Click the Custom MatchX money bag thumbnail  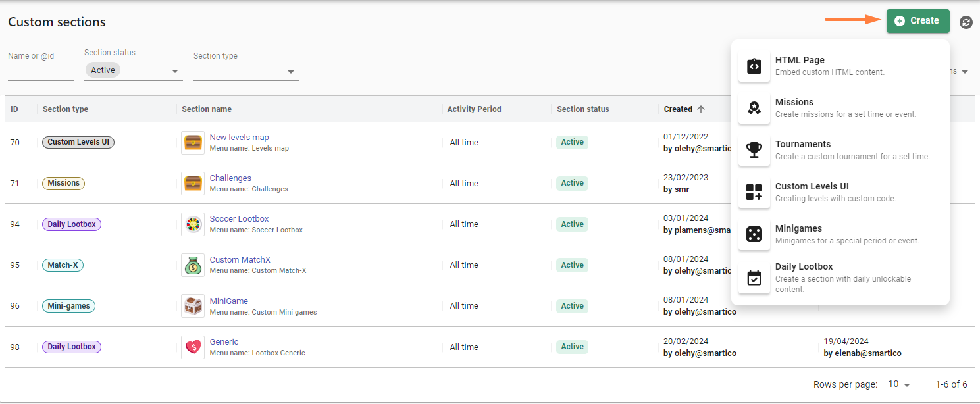193,265
